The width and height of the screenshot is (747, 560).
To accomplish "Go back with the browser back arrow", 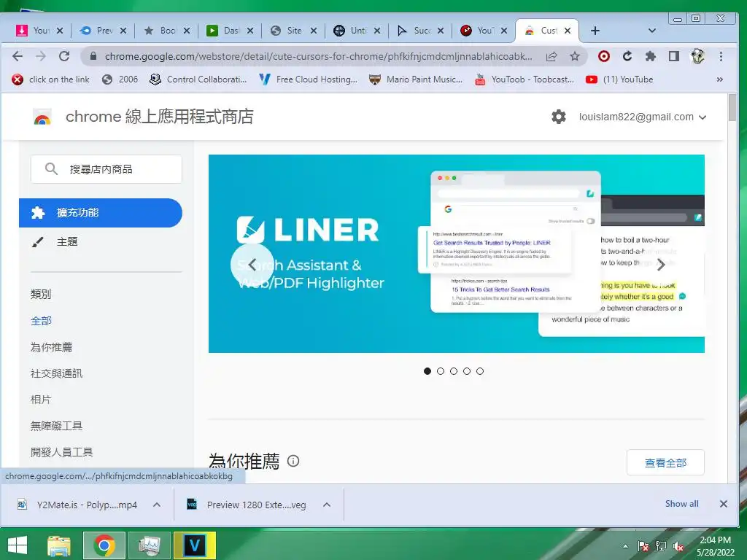I will pos(18,56).
